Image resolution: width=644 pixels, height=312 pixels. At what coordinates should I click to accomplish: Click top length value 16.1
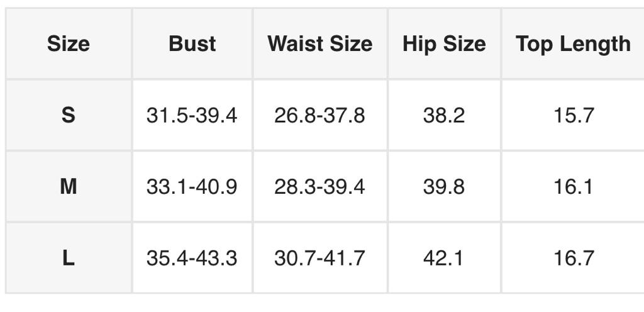click(574, 187)
